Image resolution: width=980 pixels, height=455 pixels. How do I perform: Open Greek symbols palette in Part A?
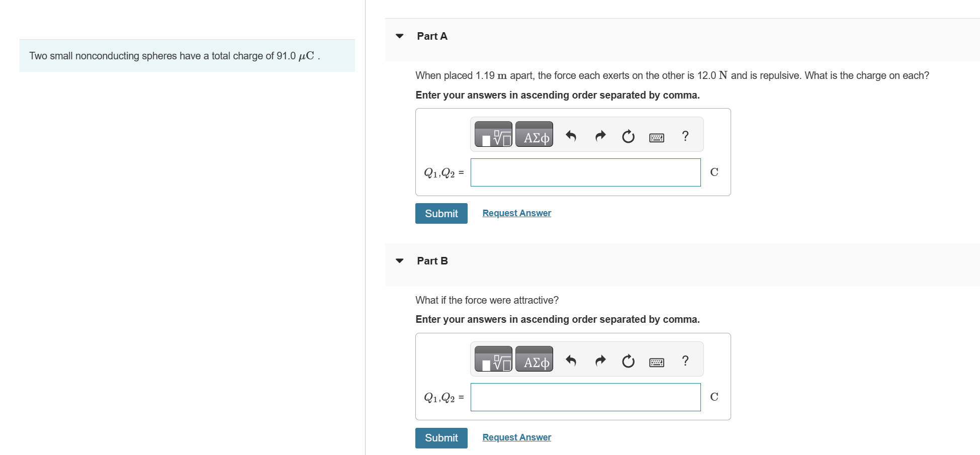pos(534,134)
